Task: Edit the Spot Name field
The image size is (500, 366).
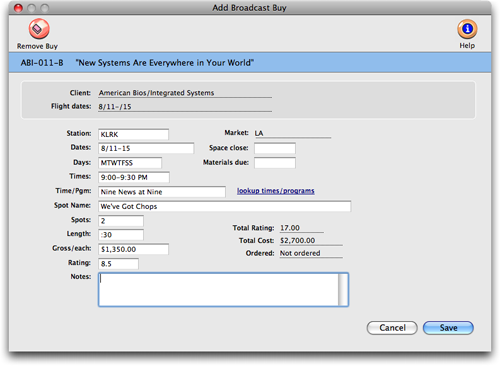Action: [x=224, y=206]
